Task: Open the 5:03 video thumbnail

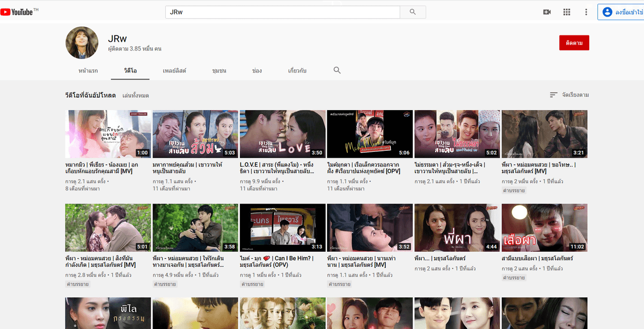Action: click(x=195, y=134)
